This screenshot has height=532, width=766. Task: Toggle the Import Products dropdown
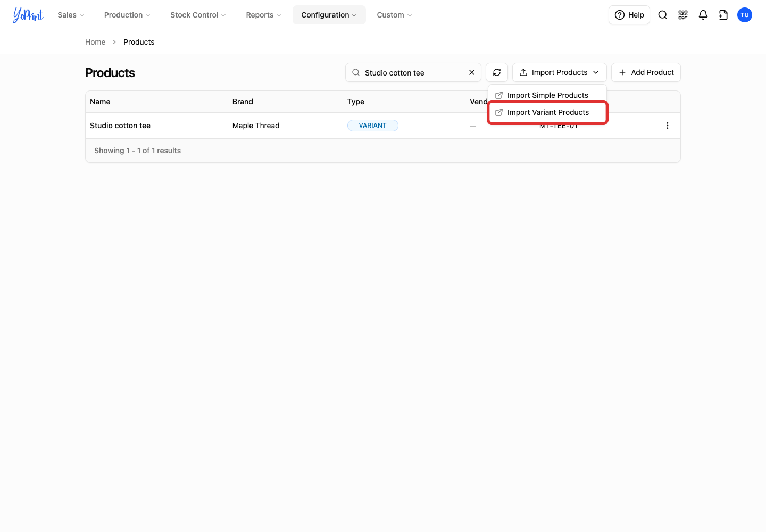[x=560, y=72]
